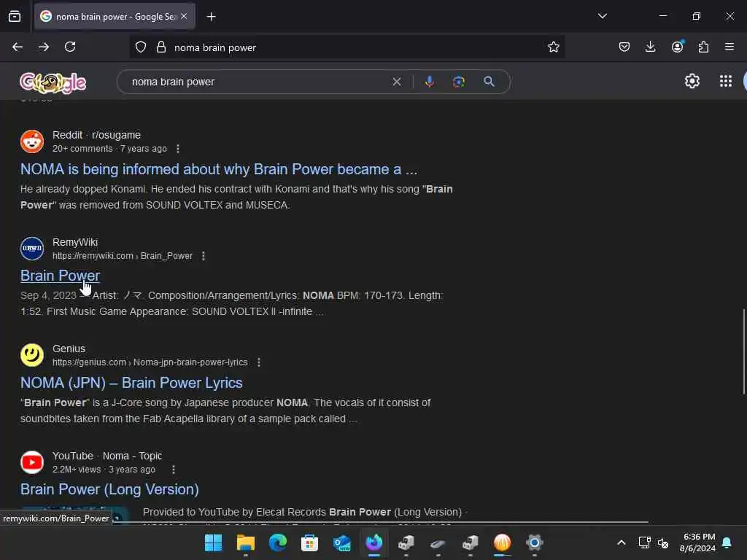Click Genius source name text
This screenshot has width=747, height=560.
tap(69, 349)
